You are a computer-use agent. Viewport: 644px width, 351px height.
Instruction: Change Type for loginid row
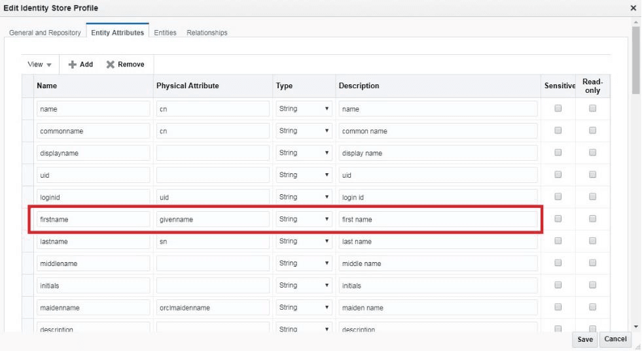point(304,197)
